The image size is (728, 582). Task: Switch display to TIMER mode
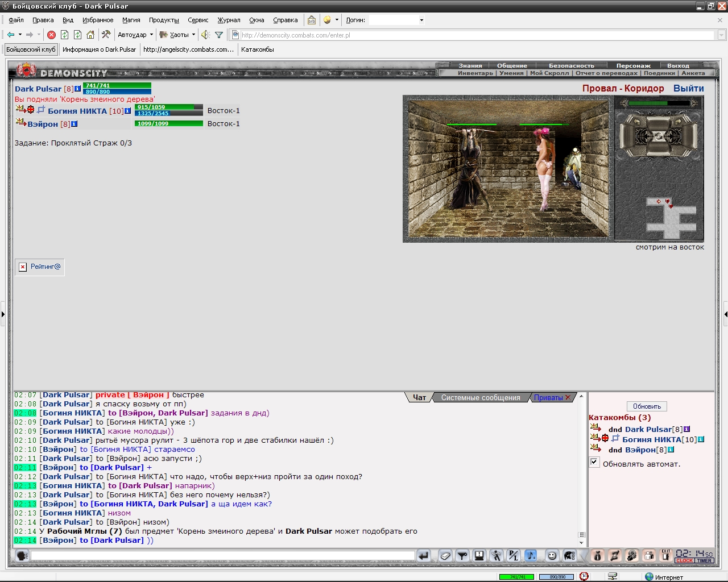(704, 561)
